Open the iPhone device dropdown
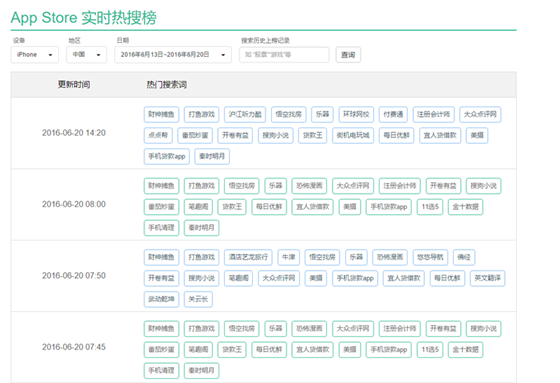Viewport: 560px width, 383px height. pos(35,55)
